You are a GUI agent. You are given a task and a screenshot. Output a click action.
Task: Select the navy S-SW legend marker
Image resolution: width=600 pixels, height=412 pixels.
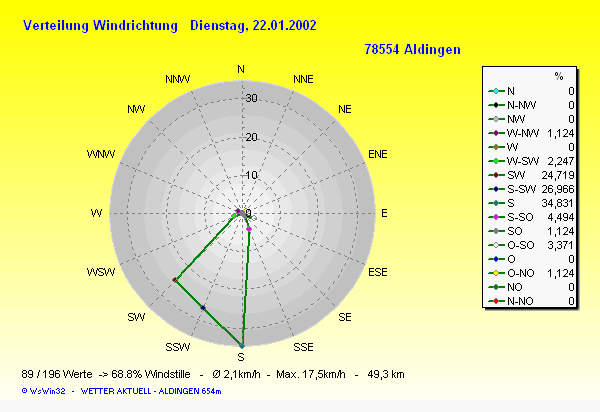click(495, 189)
